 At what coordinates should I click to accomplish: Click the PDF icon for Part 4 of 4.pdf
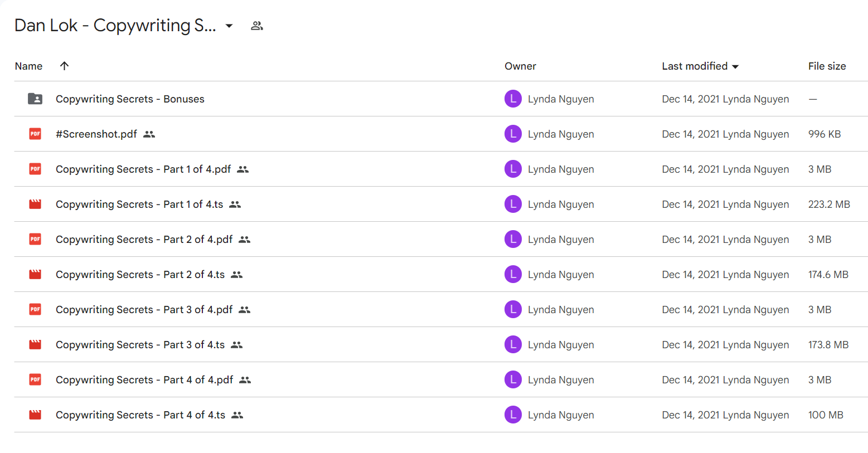click(x=35, y=379)
